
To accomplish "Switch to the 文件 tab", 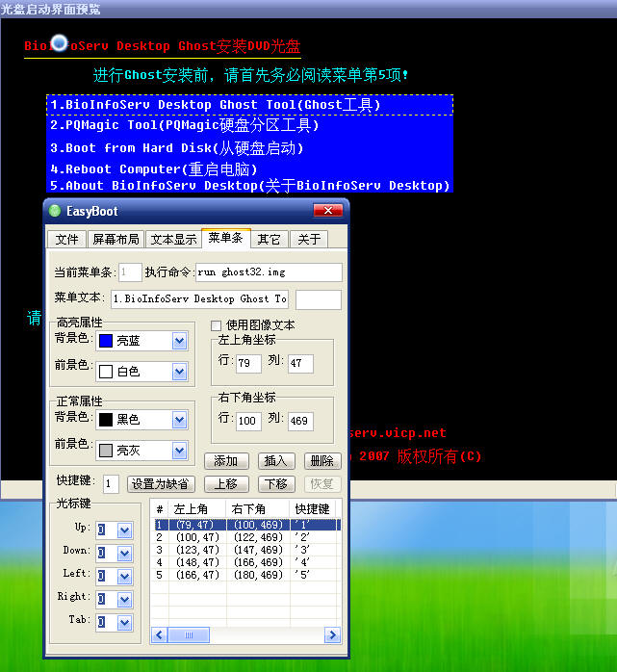I will (66, 239).
